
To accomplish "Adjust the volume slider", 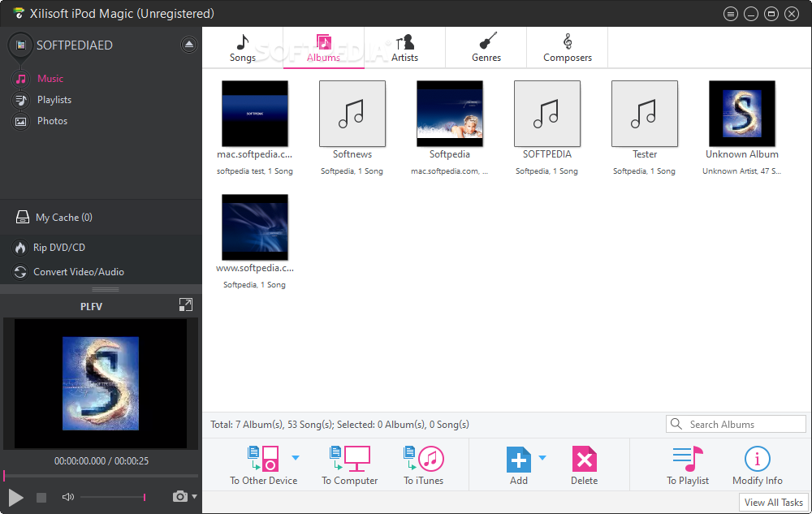I will (113, 497).
